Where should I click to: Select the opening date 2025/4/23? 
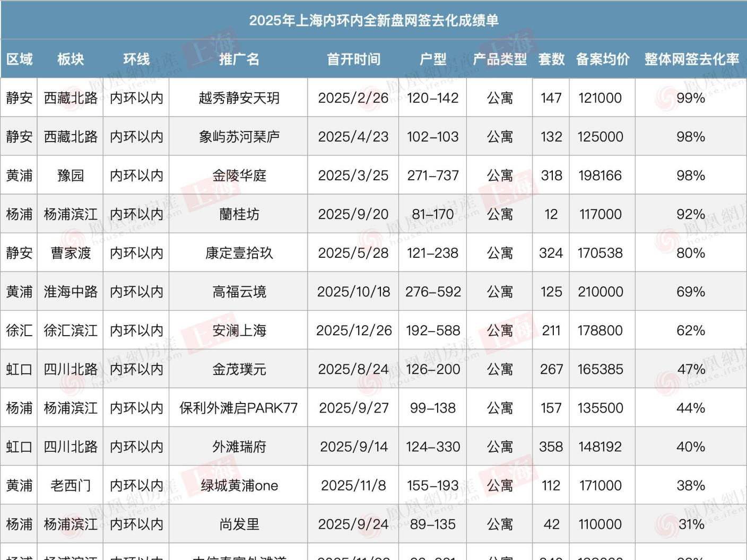tap(353, 137)
